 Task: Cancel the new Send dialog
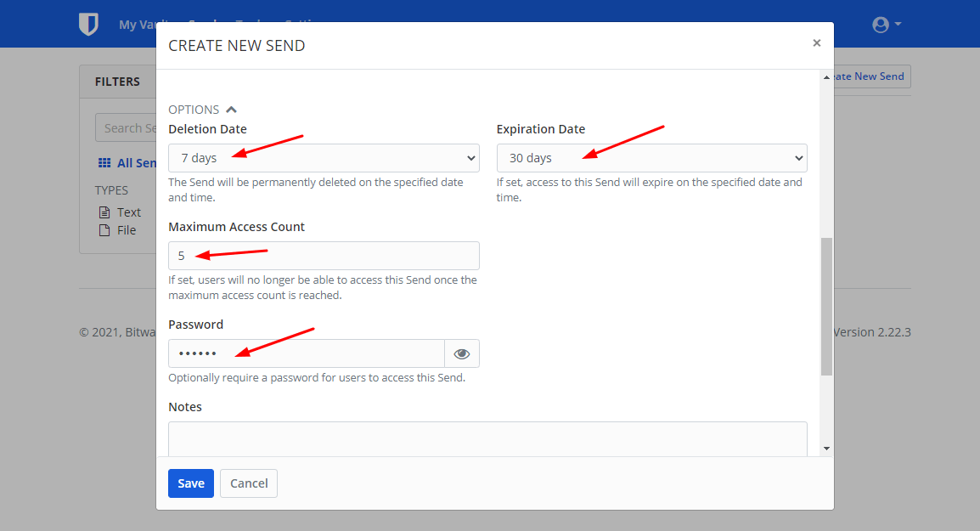pos(249,483)
